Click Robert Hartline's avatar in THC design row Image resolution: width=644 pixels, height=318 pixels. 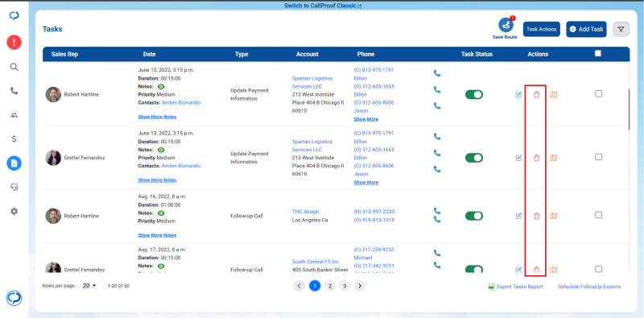[53, 216]
